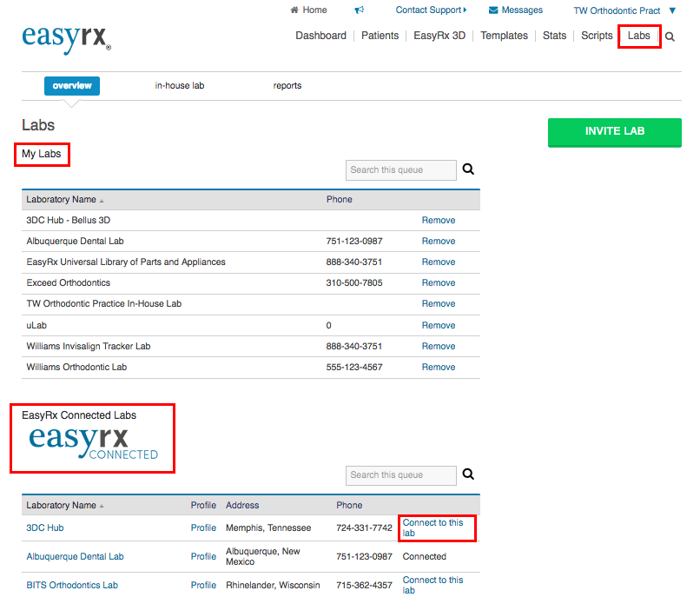
Task: Remove Exceed Orthodontics lab
Action: click(x=439, y=283)
